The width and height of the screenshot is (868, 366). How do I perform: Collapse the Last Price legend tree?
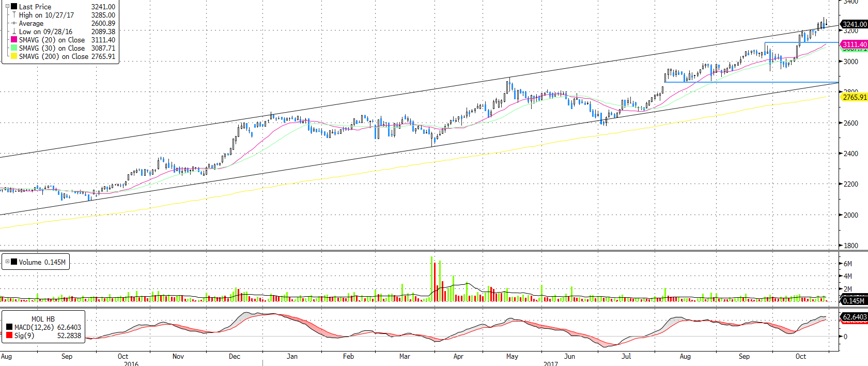click(x=7, y=6)
